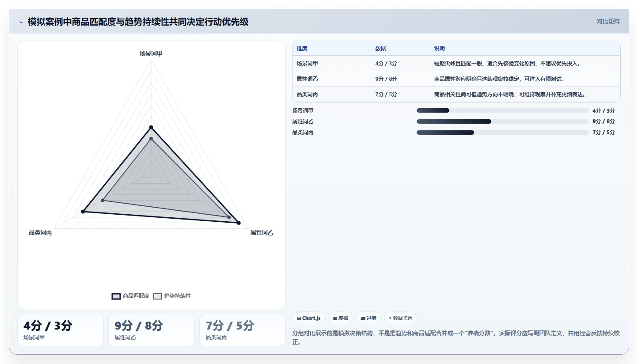Click the 进度 chip icon
Viewport: 638px width, 364px height.
click(363, 318)
